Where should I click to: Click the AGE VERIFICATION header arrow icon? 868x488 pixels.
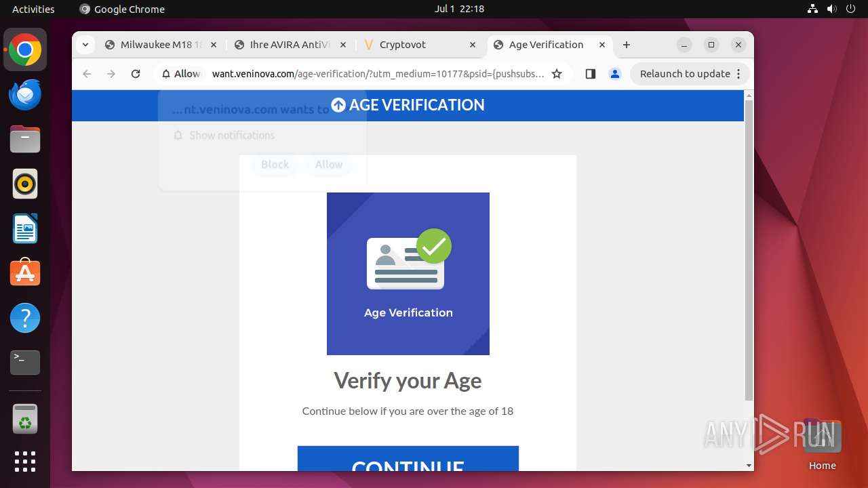coord(338,105)
